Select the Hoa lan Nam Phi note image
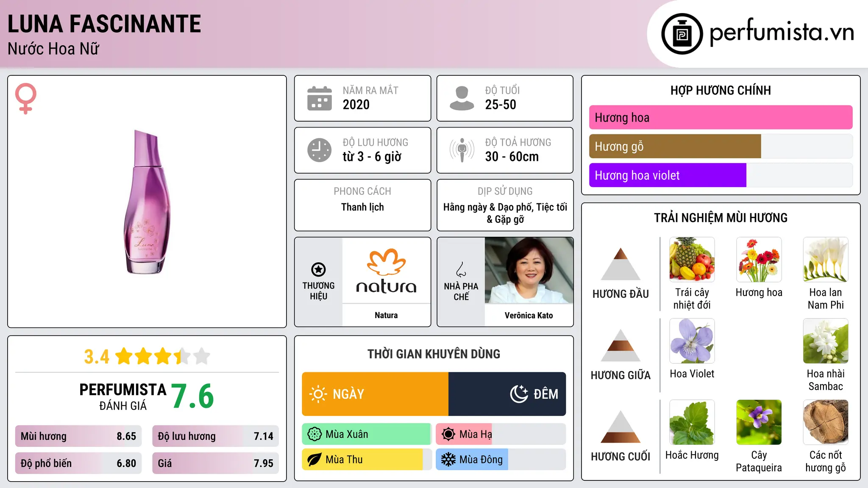 tap(826, 259)
